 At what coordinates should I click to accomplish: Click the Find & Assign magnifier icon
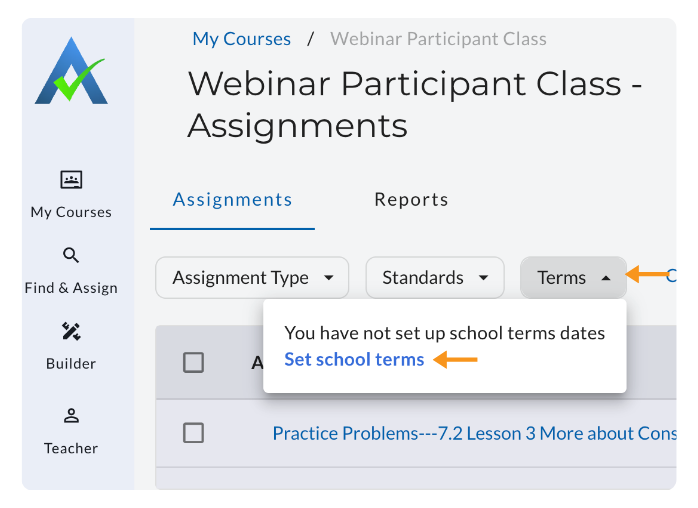(x=71, y=256)
